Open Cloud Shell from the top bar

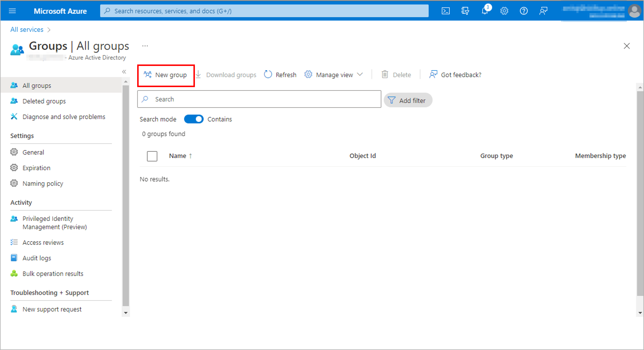(x=445, y=11)
